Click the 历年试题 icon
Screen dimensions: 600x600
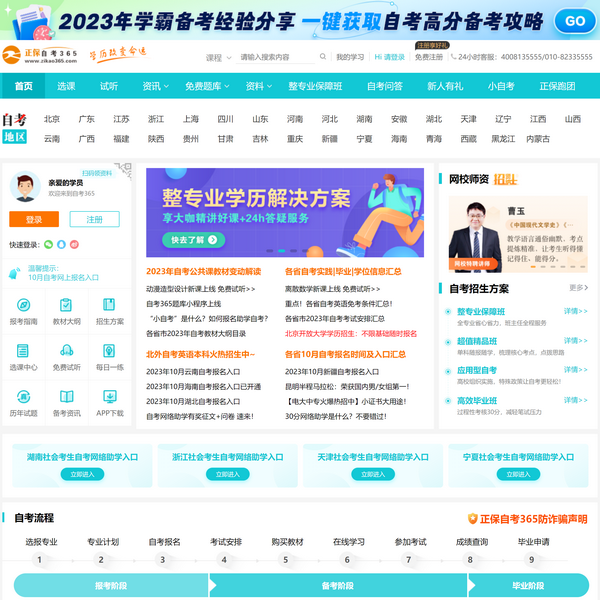23,396
